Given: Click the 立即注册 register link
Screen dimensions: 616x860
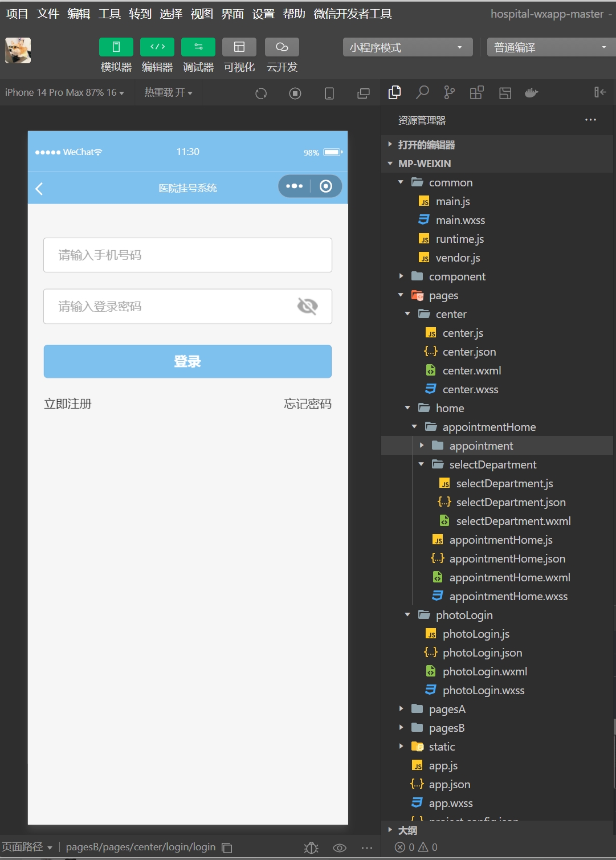Looking at the screenshot, I should click(x=68, y=404).
